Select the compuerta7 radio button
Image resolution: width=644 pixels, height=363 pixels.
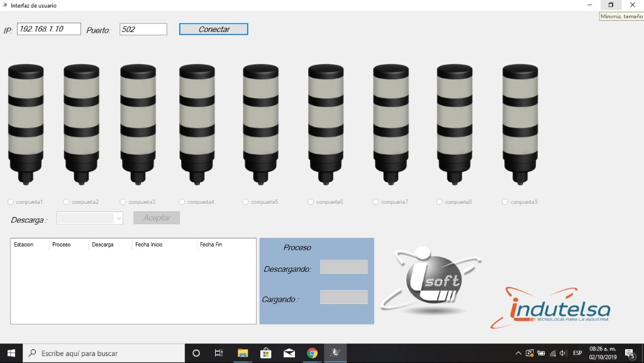point(376,202)
